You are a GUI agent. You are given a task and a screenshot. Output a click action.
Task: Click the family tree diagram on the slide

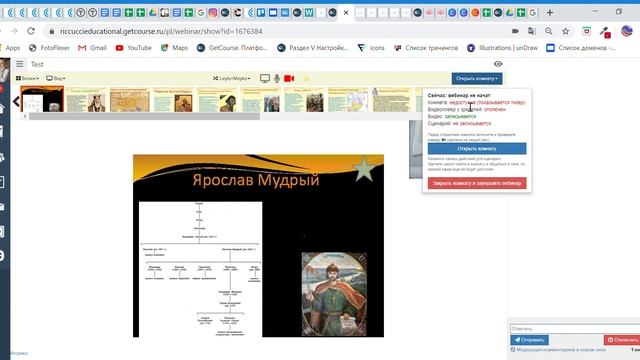click(x=200, y=269)
